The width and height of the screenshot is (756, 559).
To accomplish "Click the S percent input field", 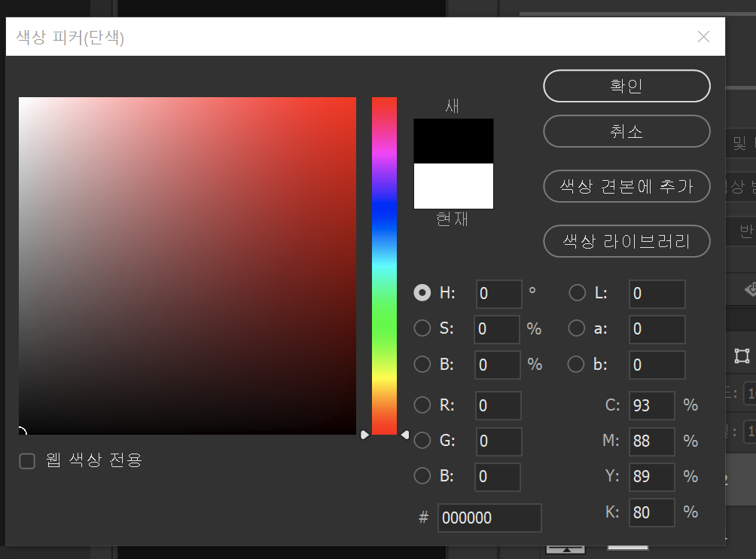I will [497, 329].
